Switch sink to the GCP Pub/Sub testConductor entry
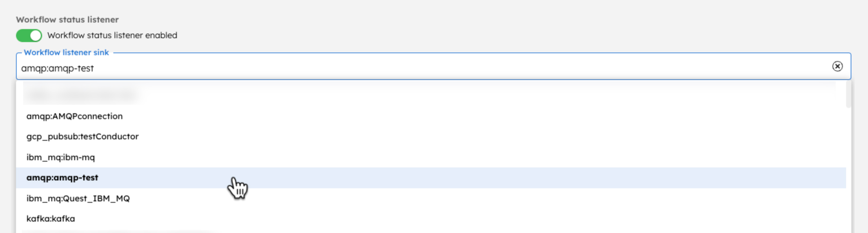Image resolution: width=868 pixels, height=233 pixels. click(83, 136)
